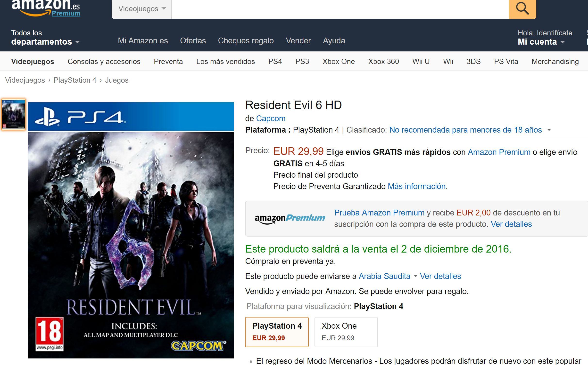588x365 pixels.
Task: Select the small product thumbnail image
Action: (x=13, y=114)
